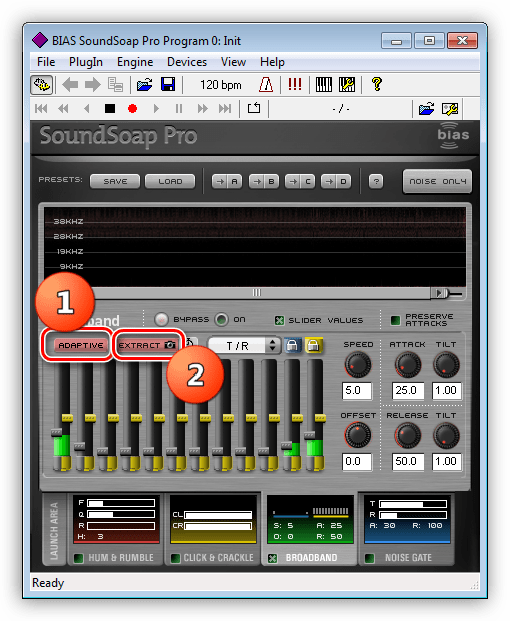Open the Help menu

[272, 62]
